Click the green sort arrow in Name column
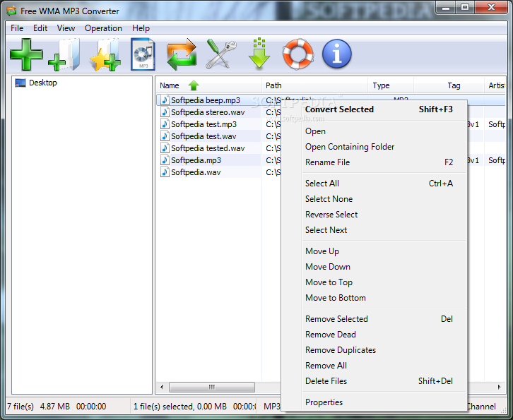 pos(194,85)
